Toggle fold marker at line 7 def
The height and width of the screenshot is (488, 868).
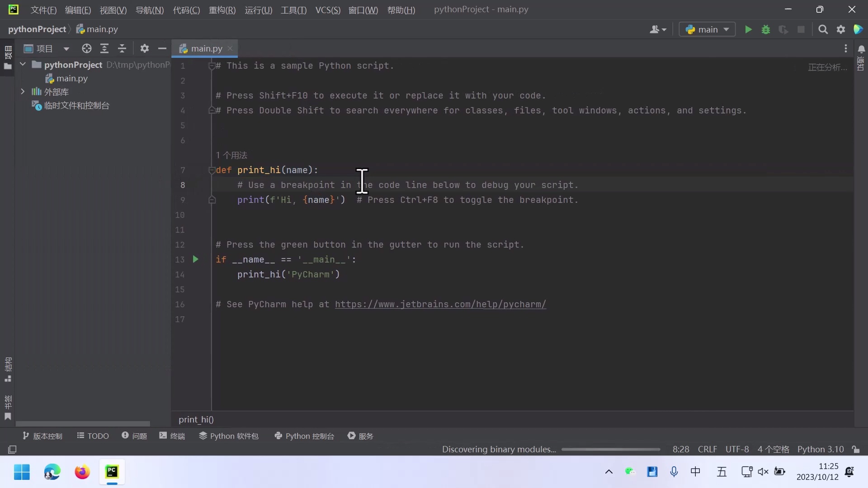(212, 170)
